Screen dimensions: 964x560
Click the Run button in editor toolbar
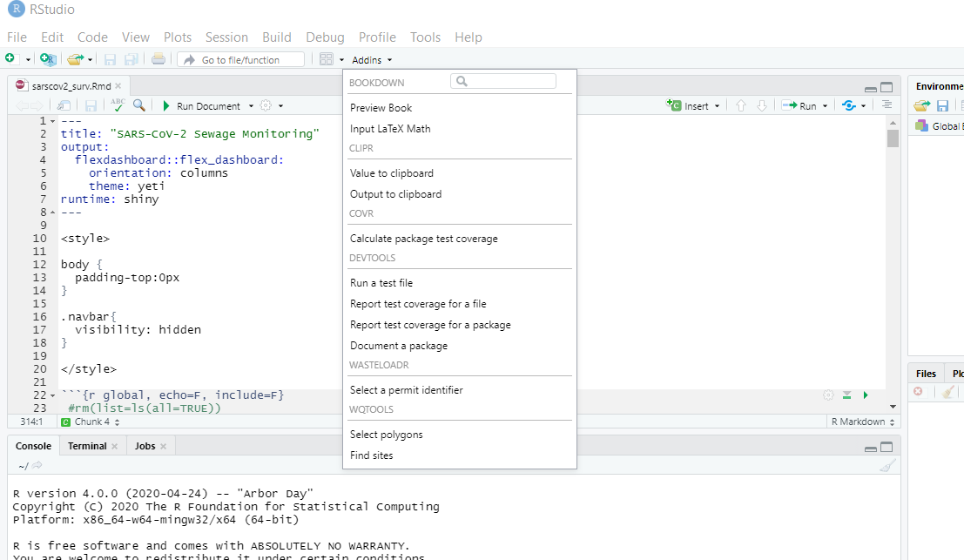[x=800, y=105]
